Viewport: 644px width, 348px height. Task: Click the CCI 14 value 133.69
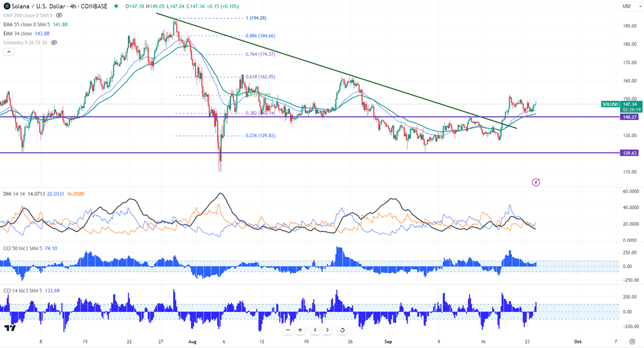coord(52,291)
